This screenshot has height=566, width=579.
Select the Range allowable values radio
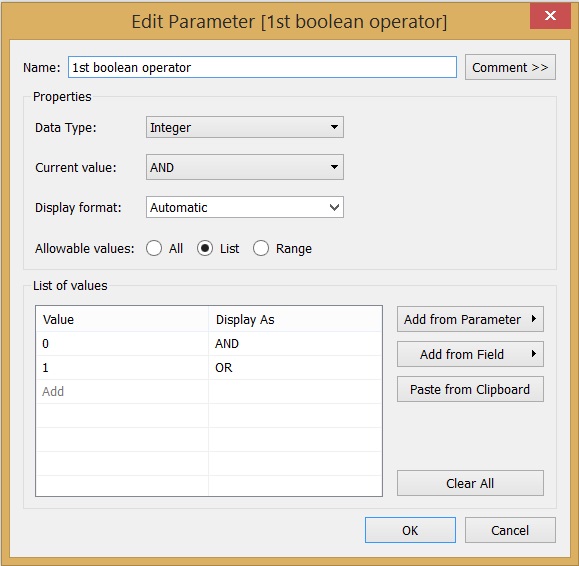coord(261,248)
